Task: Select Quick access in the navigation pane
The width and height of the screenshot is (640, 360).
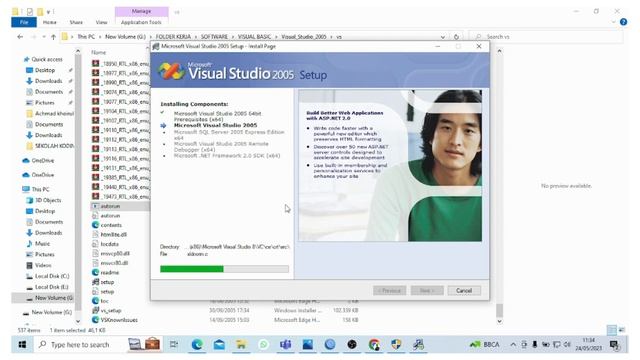Action: point(47,59)
